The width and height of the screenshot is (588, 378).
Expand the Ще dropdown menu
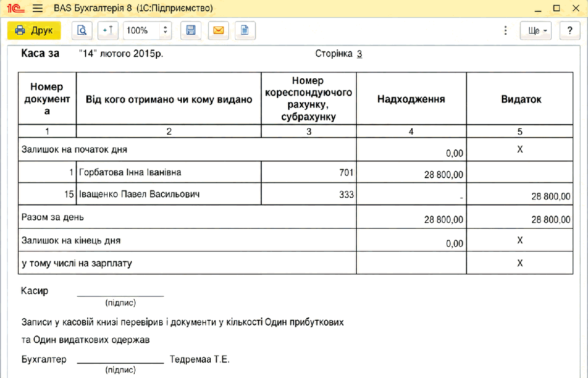[537, 30]
